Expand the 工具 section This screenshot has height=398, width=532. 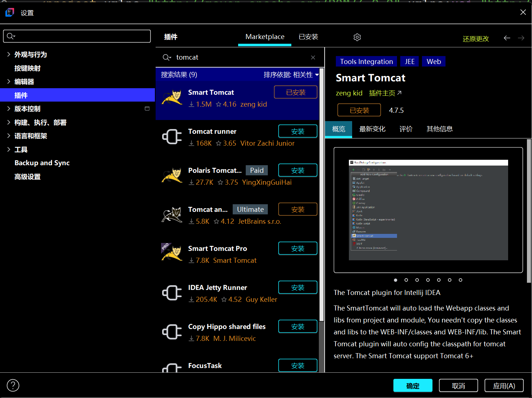[9, 149]
